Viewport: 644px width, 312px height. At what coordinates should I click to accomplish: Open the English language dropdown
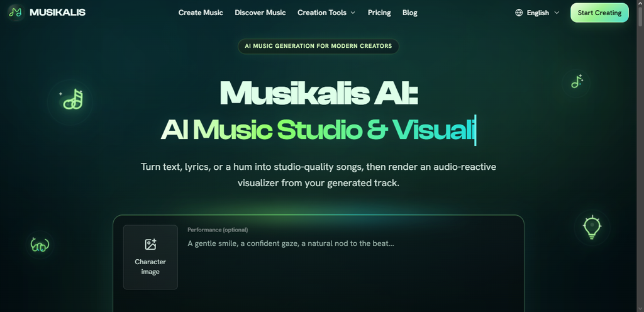point(537,13)
